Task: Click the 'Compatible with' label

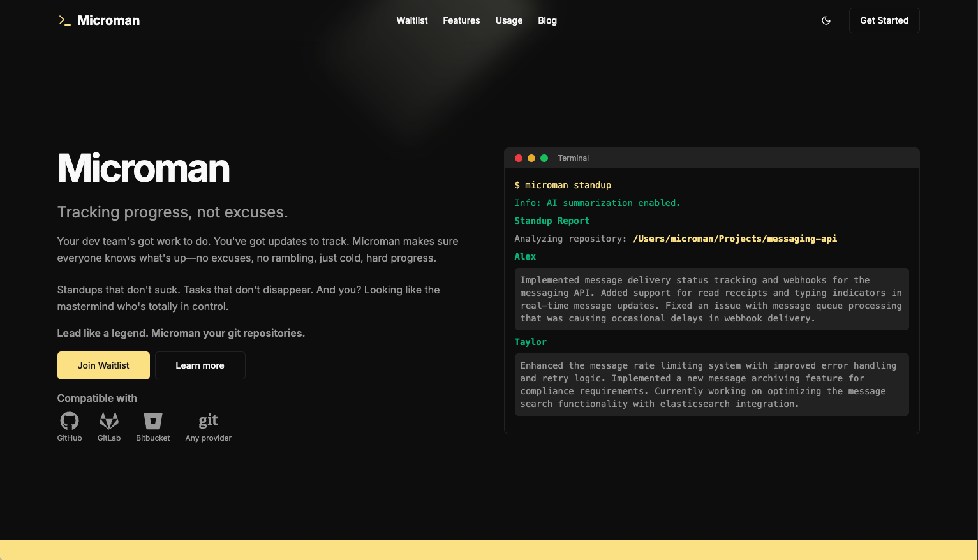Action: point(97,398)
